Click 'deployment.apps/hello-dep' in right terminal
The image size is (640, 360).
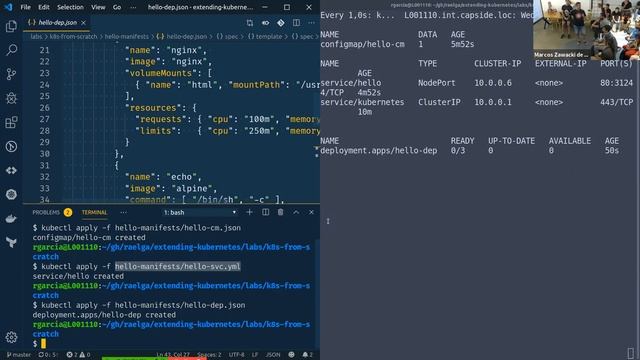[378, 151]
